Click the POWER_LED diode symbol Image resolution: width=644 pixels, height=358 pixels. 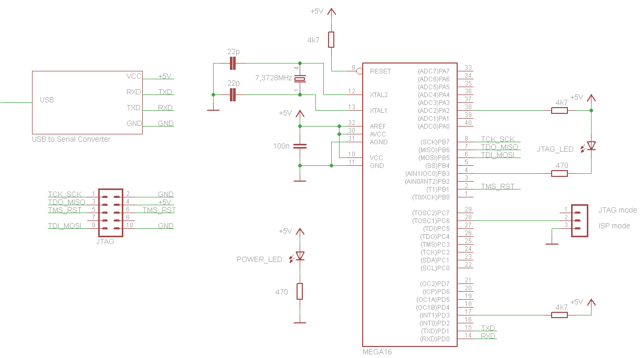pos(299,256)
